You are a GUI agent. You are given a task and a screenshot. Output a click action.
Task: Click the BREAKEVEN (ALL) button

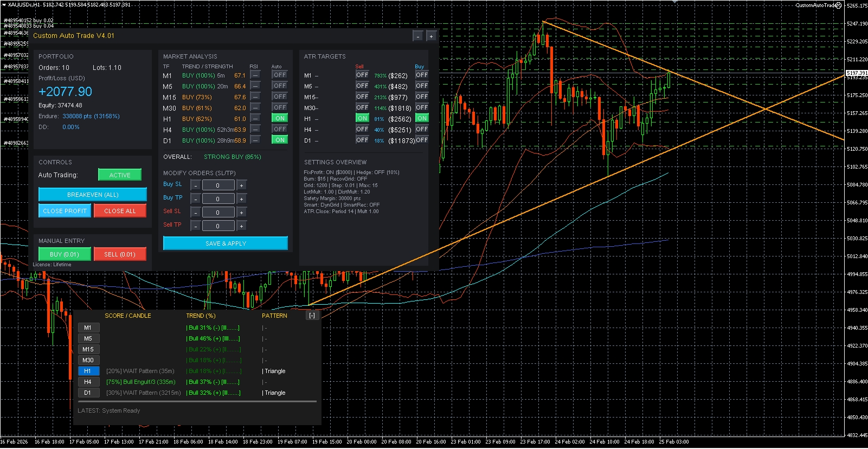(93, 195)
